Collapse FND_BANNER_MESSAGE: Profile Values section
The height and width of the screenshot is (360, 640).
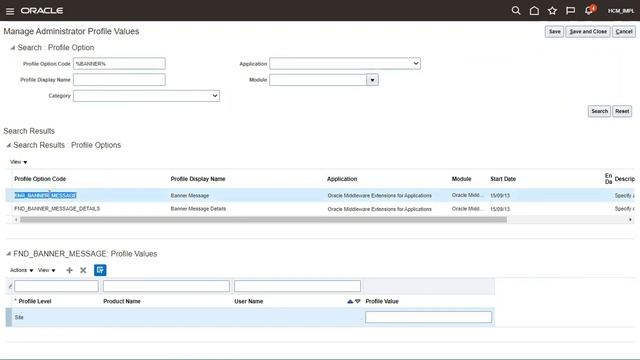point(9,254)
